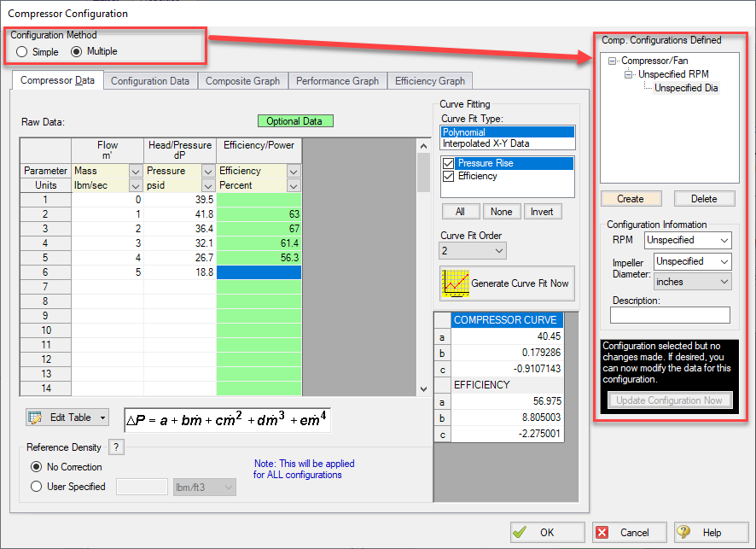
Task: Collapse the Unspecified RPM tree node
Action: tap(630, 74)
